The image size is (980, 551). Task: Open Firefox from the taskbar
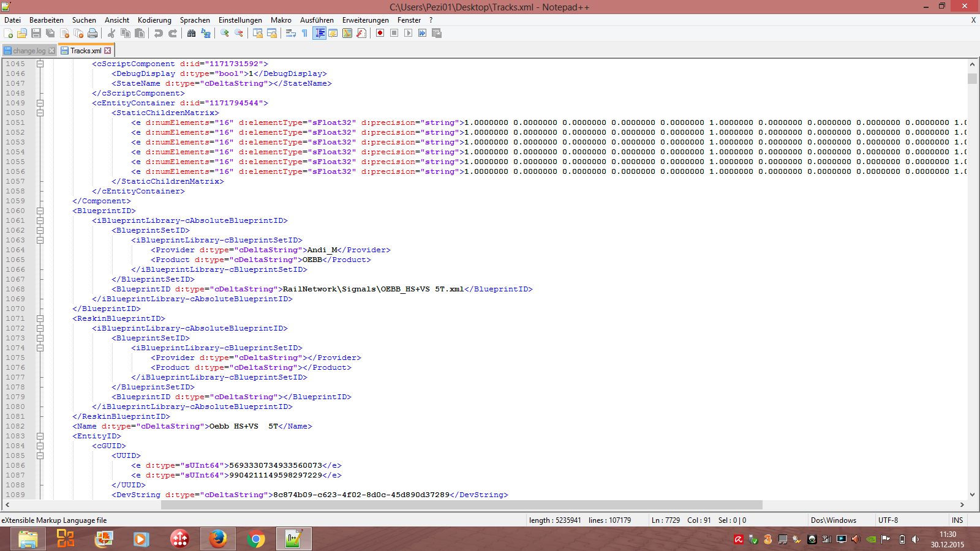click(217, 539)
